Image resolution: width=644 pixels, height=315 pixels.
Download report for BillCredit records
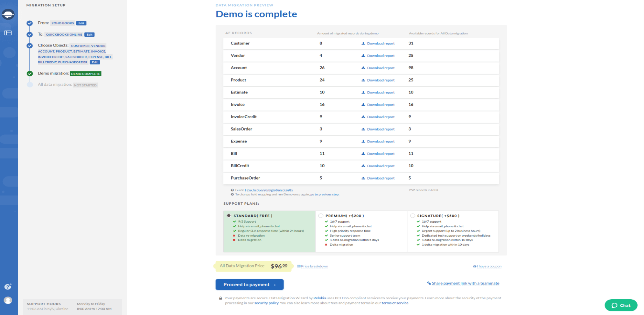(x=381, y=166)
